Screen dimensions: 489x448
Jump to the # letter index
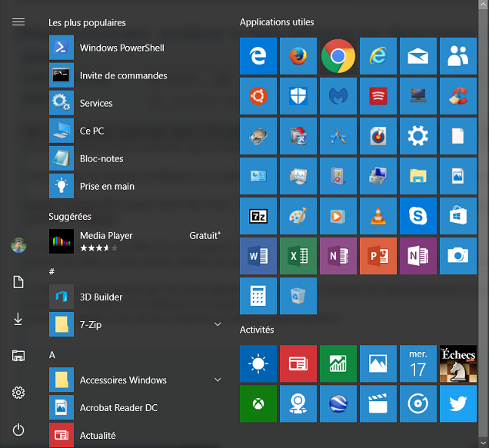52,271
